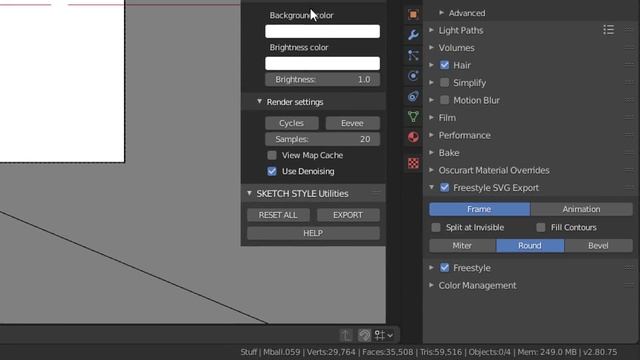Open the Particles properties tab icon
This screenshot has height=360, width=640.
tap(413, 56)
